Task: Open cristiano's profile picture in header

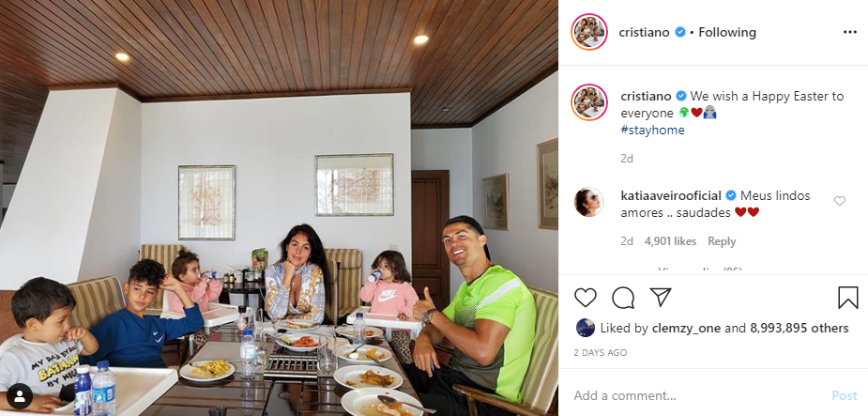Action: click(589, 32)
